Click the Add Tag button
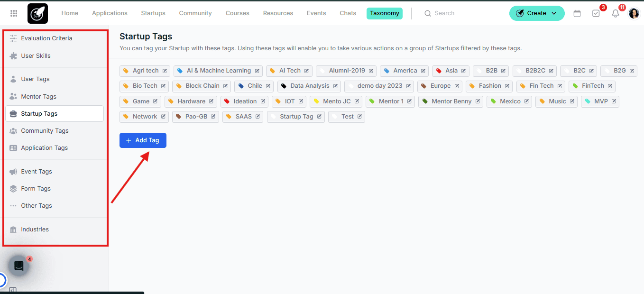This screenshot has height=294, width=644. pos(143,140)
